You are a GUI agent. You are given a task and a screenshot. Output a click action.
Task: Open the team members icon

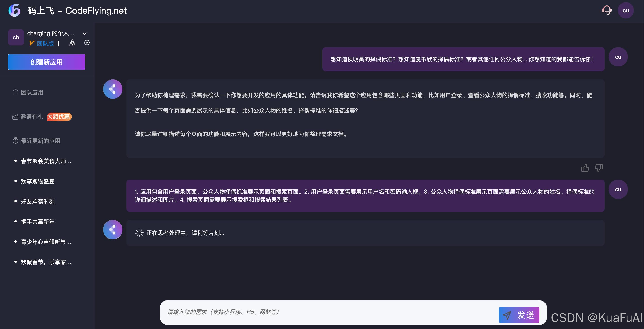[72, 43]
